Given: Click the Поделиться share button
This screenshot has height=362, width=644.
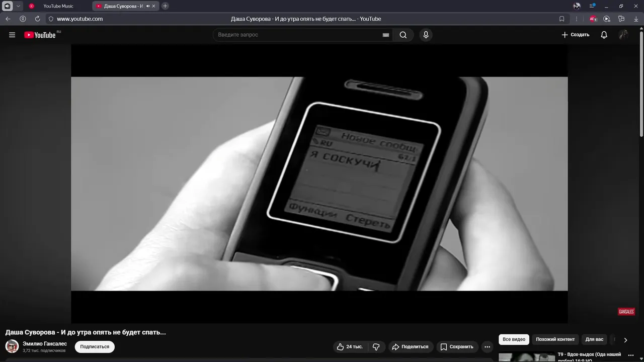Looking at the screenshot, I should coord(410,347).
